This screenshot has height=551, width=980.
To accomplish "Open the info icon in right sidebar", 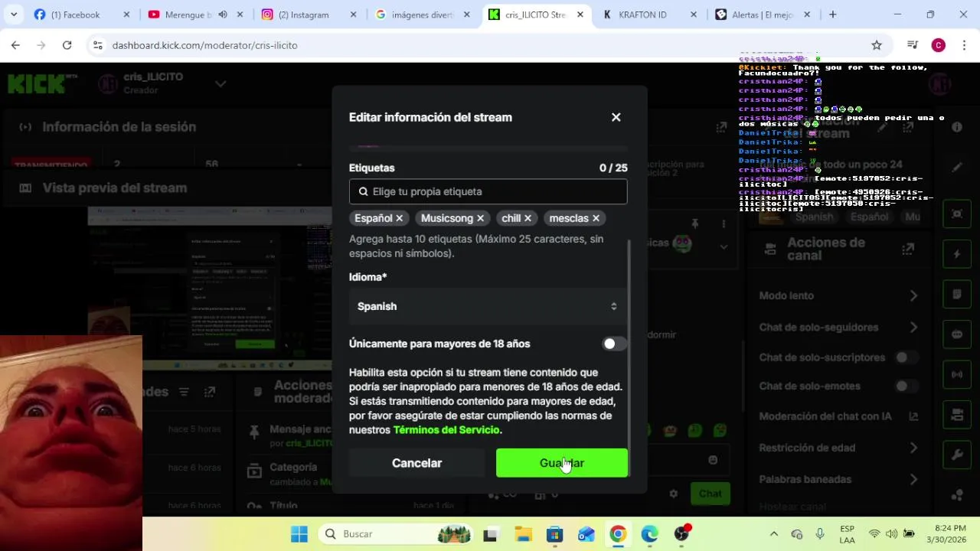I will coord(957,127).
